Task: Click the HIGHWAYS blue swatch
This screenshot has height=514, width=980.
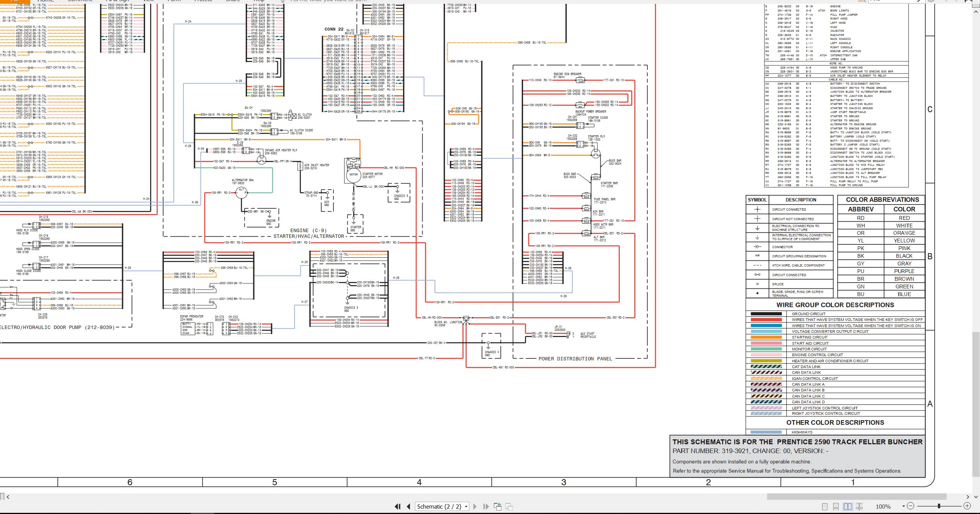Action: tap(766, 432)
